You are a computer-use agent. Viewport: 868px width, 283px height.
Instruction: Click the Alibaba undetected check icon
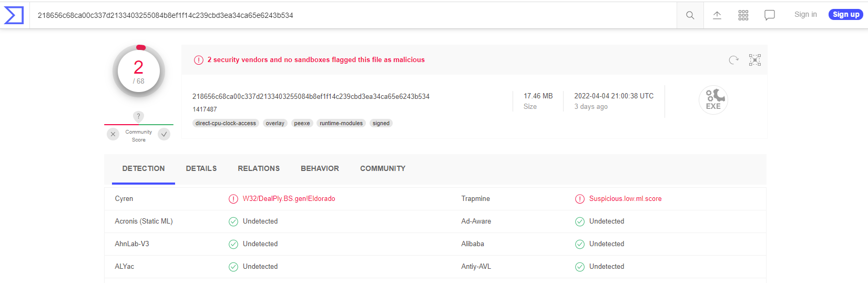(x=580, y=244)
